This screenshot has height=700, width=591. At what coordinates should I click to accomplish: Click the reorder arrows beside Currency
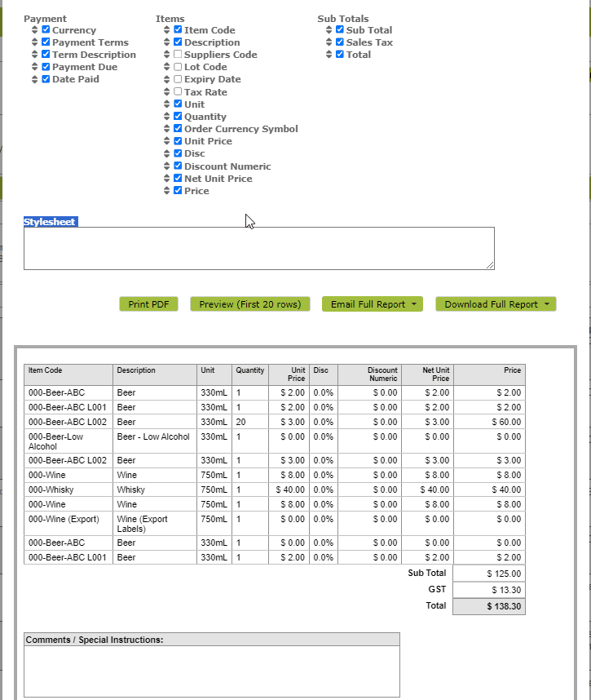pyautogui.click(x=35, y=30)
